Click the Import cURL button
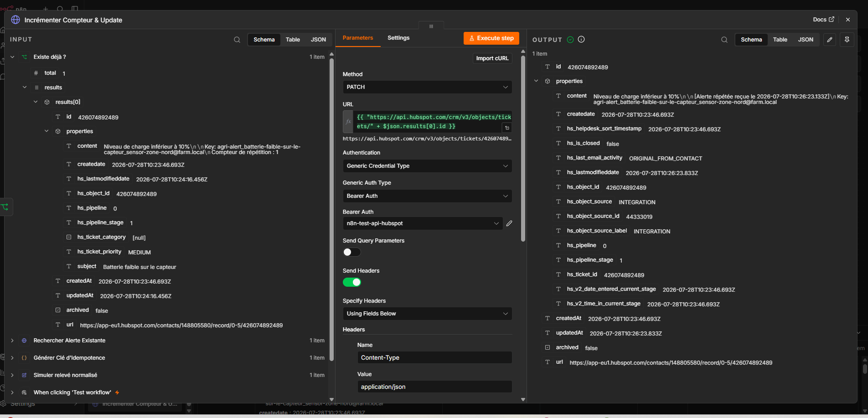The width and height of the screenshot is (868, 418). pos(492,58)
